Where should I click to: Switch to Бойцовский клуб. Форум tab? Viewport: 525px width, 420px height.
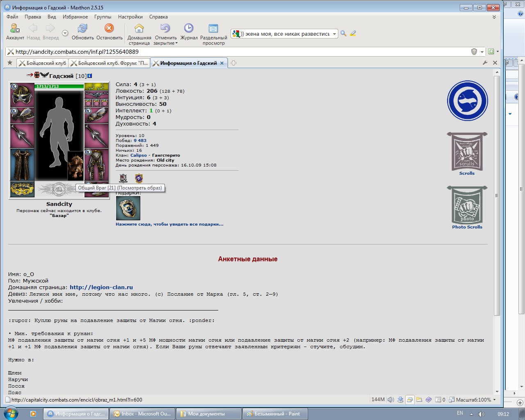point(109,63)
